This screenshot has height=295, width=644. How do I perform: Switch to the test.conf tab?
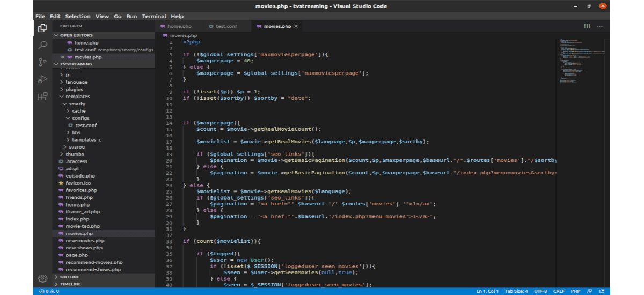(x=225, y=26)
